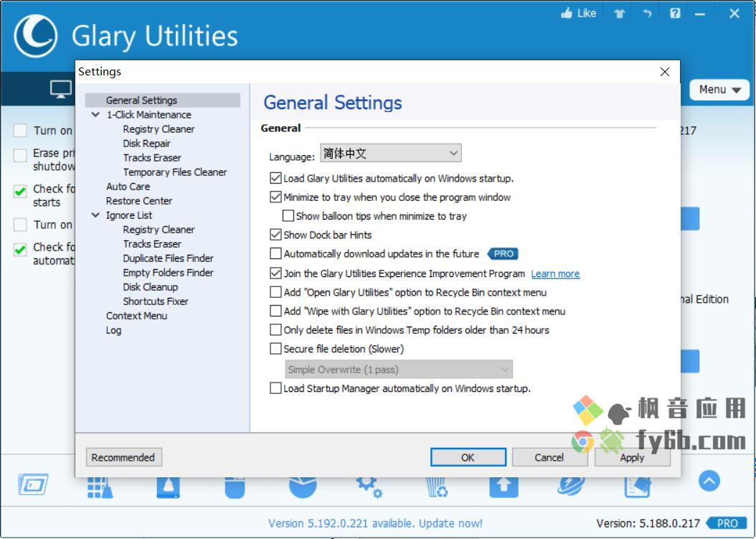
Task: Select Tracks Eraser under 1-Click Maintenance
Action: 152,158
